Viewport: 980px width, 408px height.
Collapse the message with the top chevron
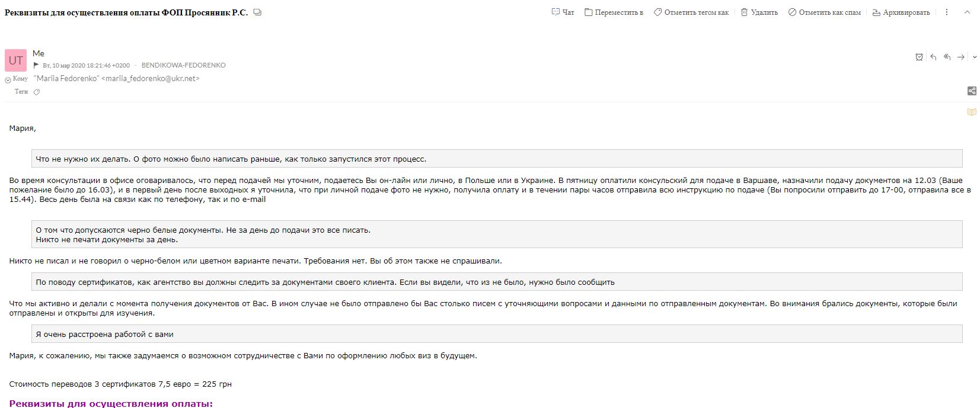coord(967,12)
